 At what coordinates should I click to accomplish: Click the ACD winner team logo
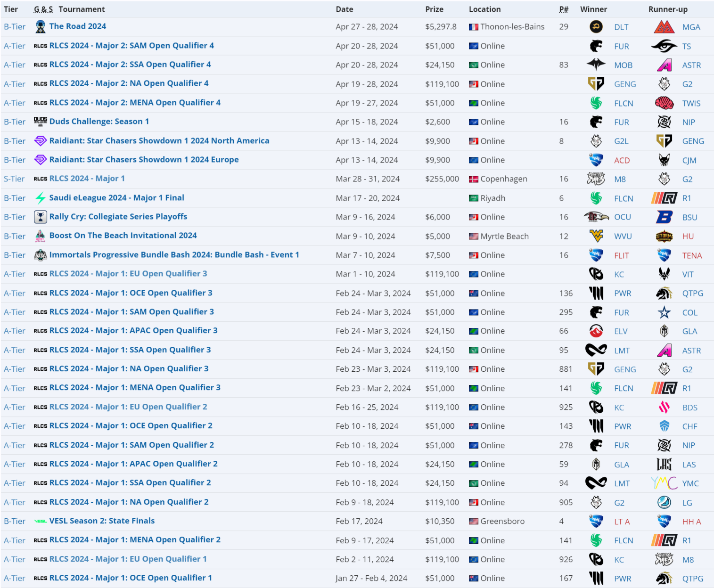596,160
